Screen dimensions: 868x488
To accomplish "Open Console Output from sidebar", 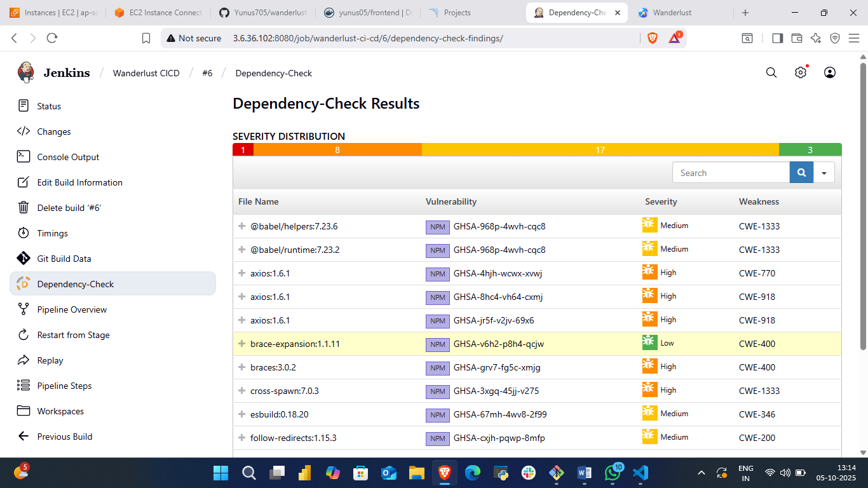I will 68,157.
